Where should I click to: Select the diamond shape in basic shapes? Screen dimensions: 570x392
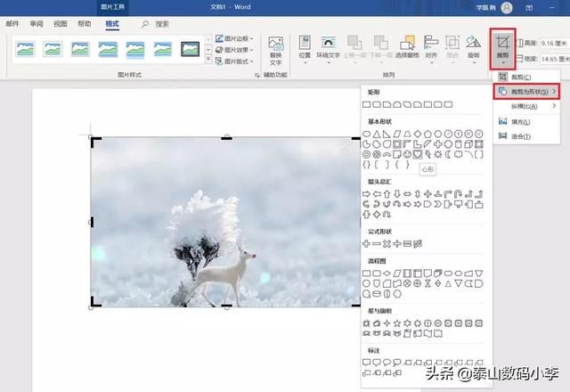click(x=418, y=135)
